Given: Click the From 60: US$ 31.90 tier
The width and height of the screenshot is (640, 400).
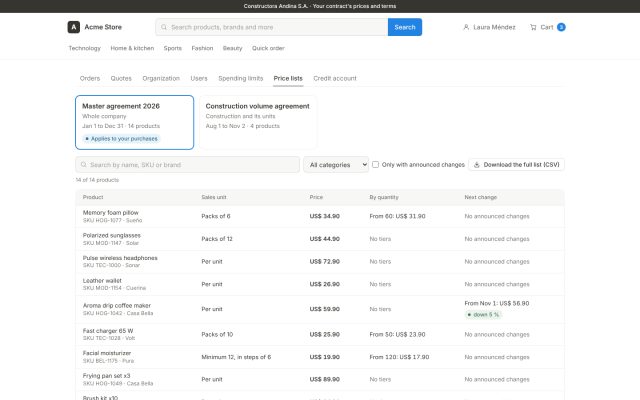Looking at the screenshot, I should click(398, 216).
